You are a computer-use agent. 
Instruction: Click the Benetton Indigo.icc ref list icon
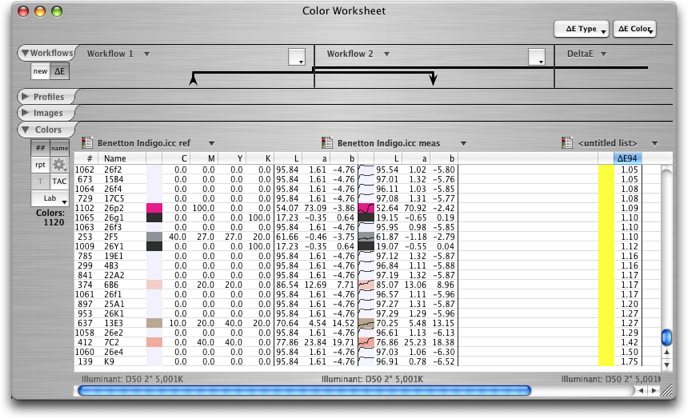(x=87, y=143)
